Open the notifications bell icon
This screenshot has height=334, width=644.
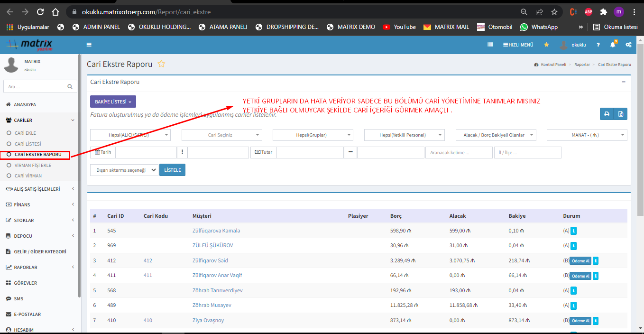613,45
